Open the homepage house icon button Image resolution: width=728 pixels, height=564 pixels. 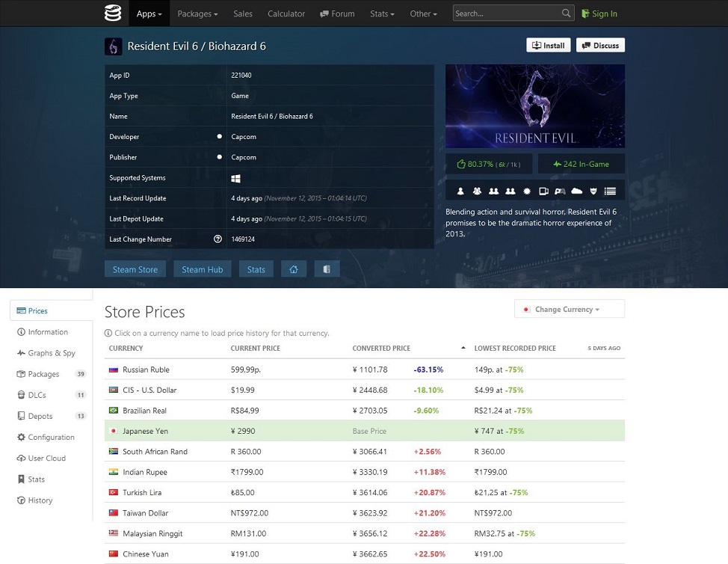pos(294,269)
